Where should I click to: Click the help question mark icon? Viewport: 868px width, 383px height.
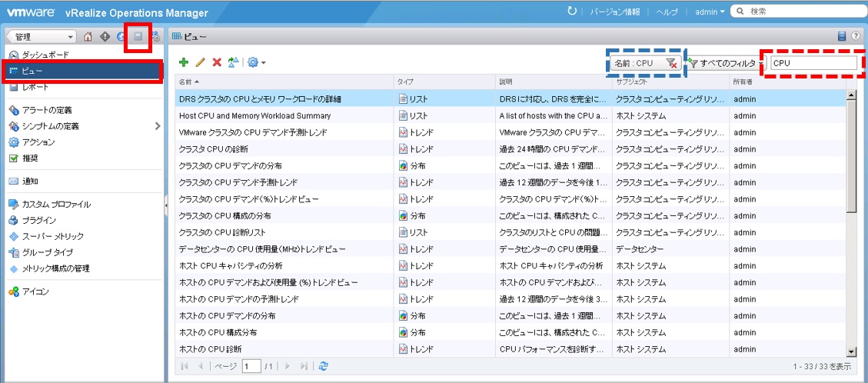tap(855, 36)
